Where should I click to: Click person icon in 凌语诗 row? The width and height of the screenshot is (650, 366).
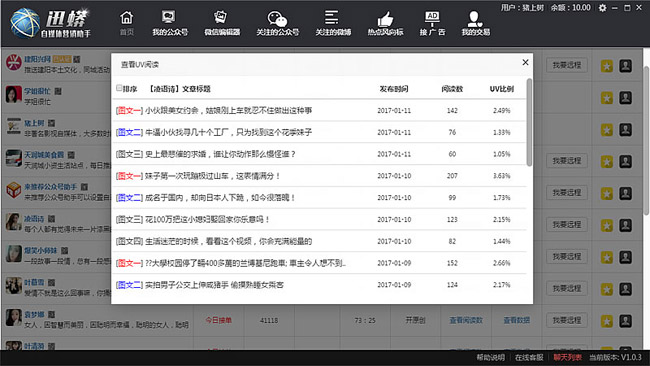(x=626, y=225)
